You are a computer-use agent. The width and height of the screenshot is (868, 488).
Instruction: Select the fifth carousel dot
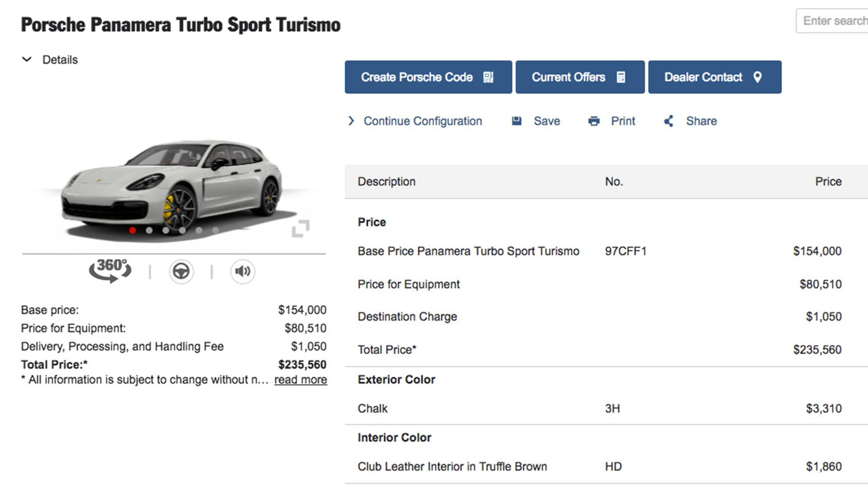[199, 230]
